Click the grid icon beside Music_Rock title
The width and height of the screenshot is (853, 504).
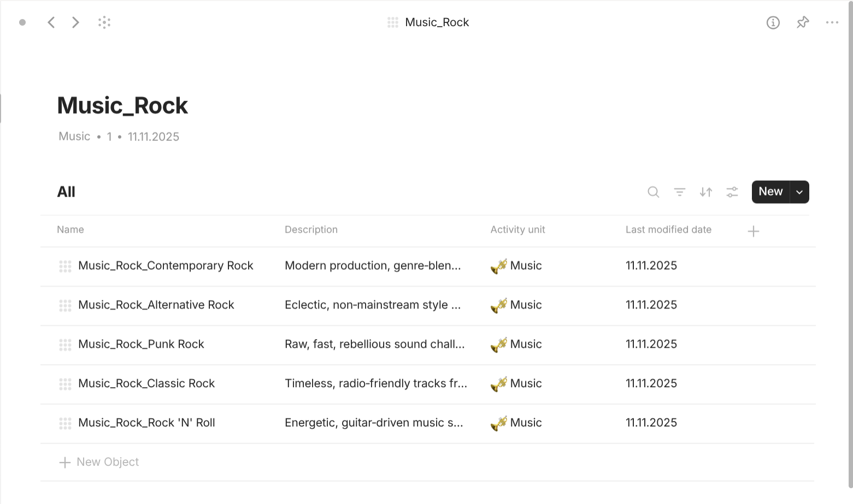[392, 22]
